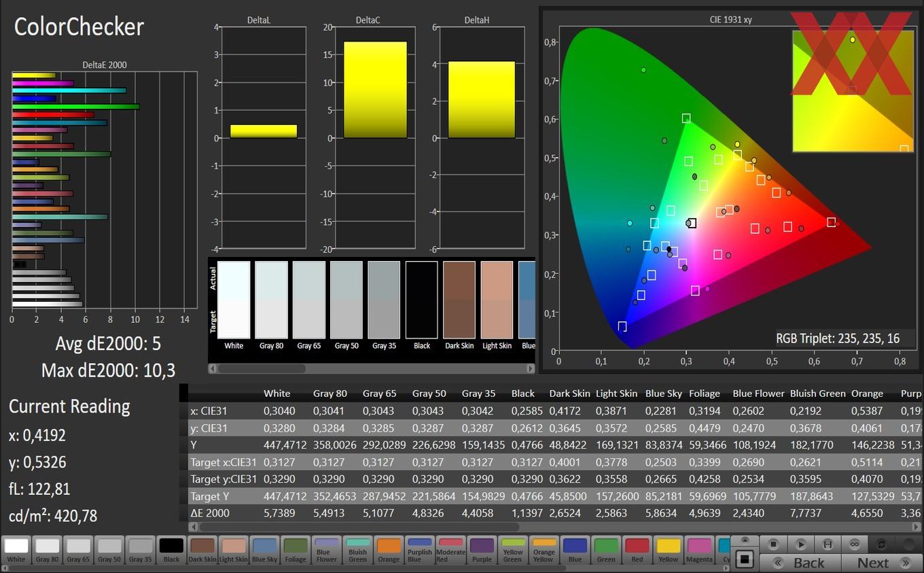Go to previous page with Back
Image resolution: width=924 pixels, height=573 pixels.
tap(800, 563)
